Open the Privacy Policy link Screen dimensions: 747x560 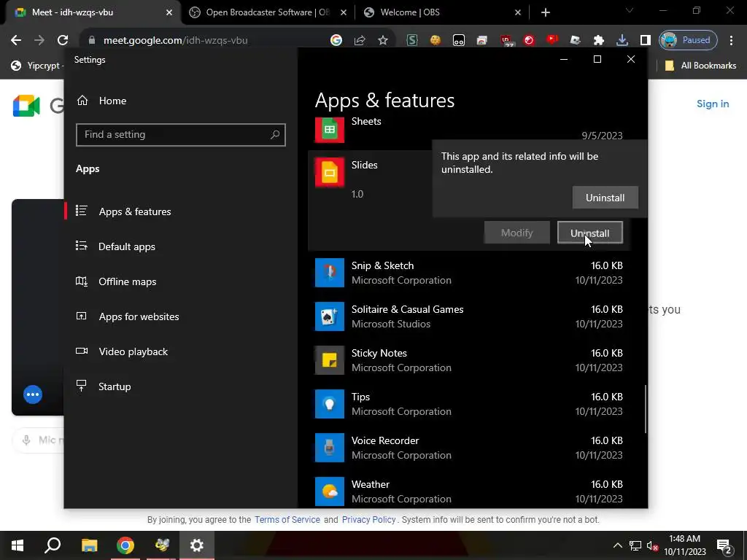pyautogui.click(x=368, y=519)
